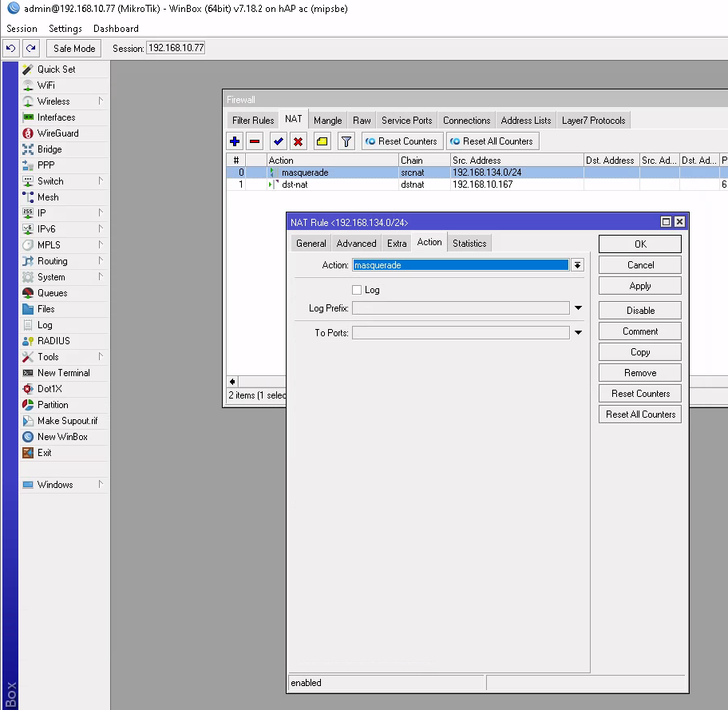Open Dot1X icon in sidebar
Screen dimensions: 728x710
28,389
